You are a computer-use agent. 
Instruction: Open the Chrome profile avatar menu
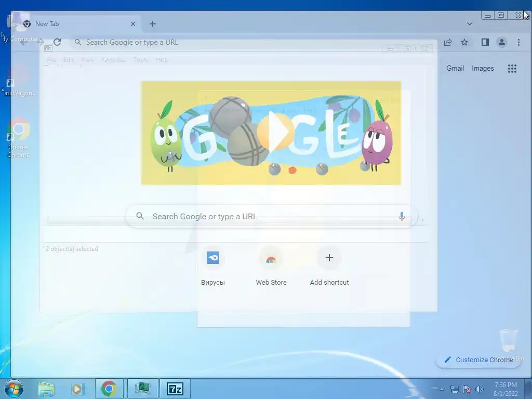pyautogui.click(x=502, y=42)
